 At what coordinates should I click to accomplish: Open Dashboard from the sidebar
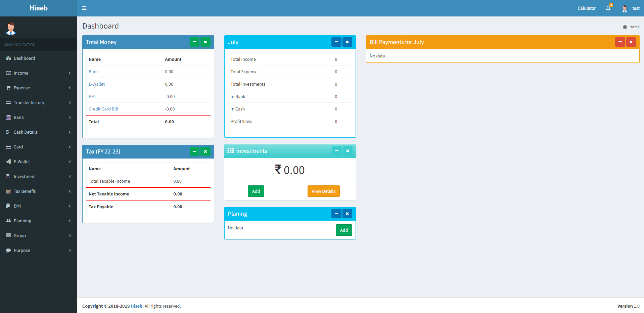24,58
